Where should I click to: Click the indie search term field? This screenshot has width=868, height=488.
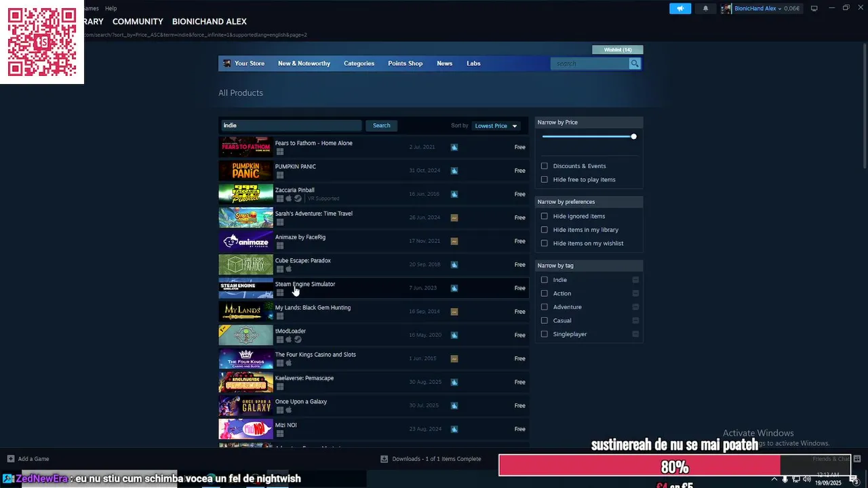coord(292,125)
